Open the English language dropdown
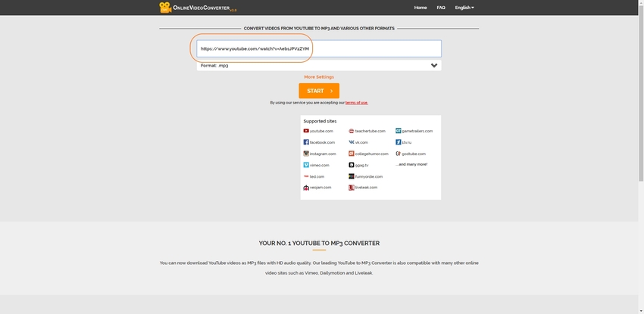The image size is (644, 314). coord(464,8)
